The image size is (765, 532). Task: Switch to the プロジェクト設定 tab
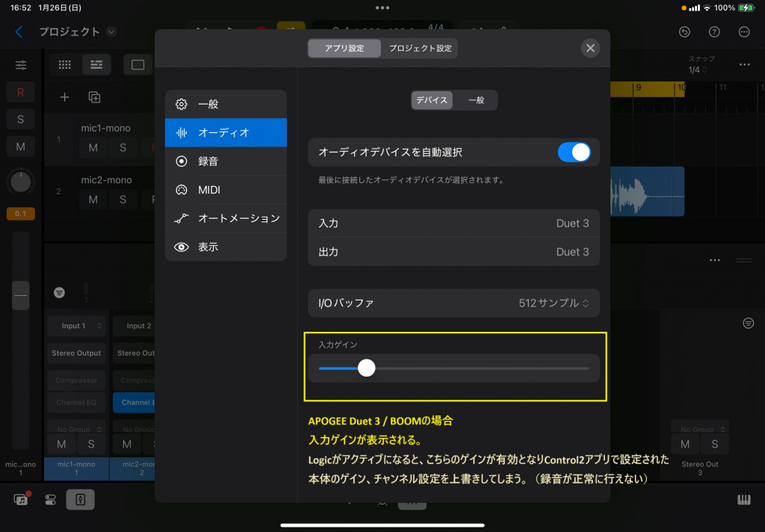(420, 49)
